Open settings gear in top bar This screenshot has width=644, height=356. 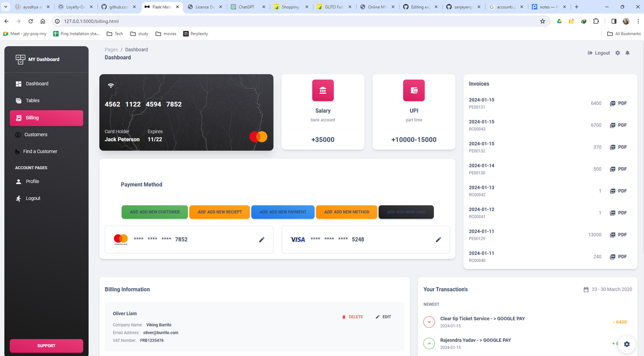(618, 53)
